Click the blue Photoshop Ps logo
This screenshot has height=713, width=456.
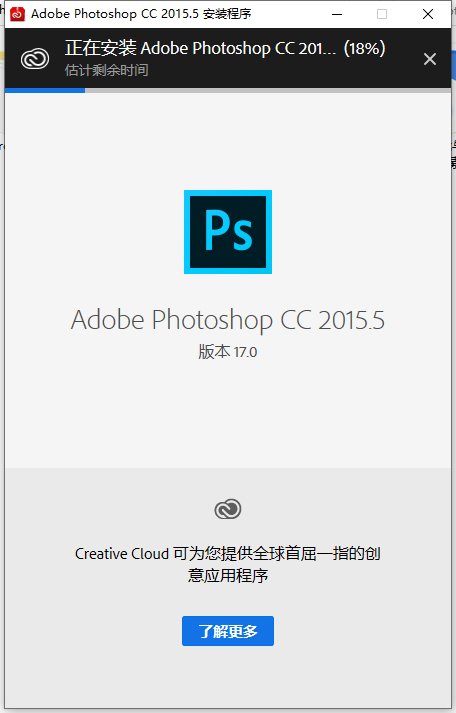(228, 232)
